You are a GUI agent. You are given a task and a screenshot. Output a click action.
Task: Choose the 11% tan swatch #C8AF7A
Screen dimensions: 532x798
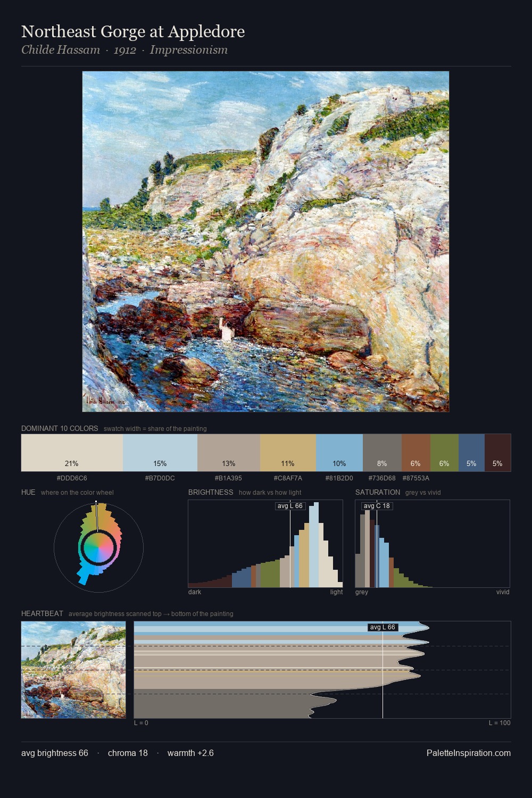click(x=288, y=453)
